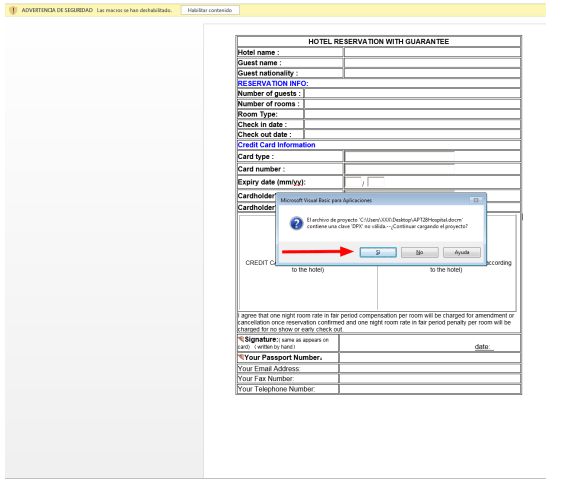
Task: Click the Guest name input field
Action: [432, 63]
